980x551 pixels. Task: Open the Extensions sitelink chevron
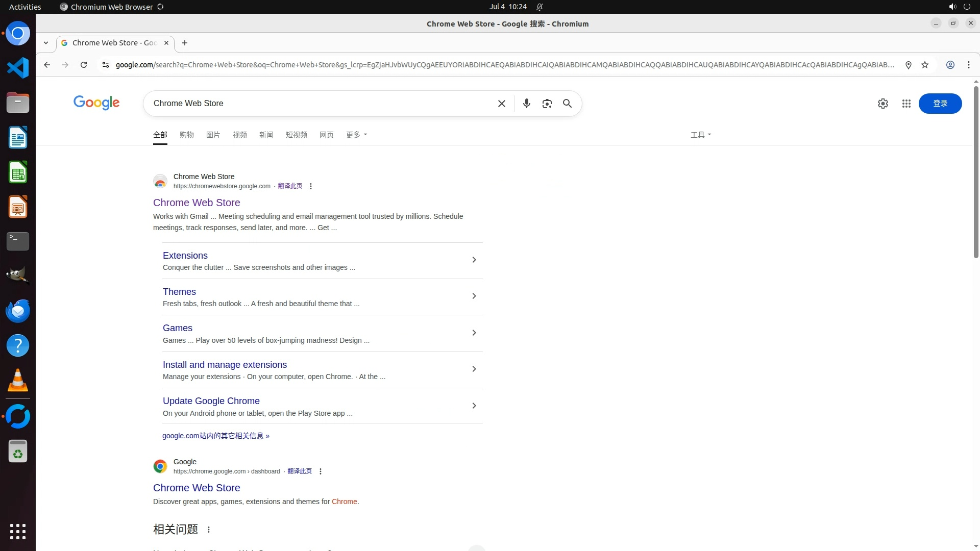[474, 260]
